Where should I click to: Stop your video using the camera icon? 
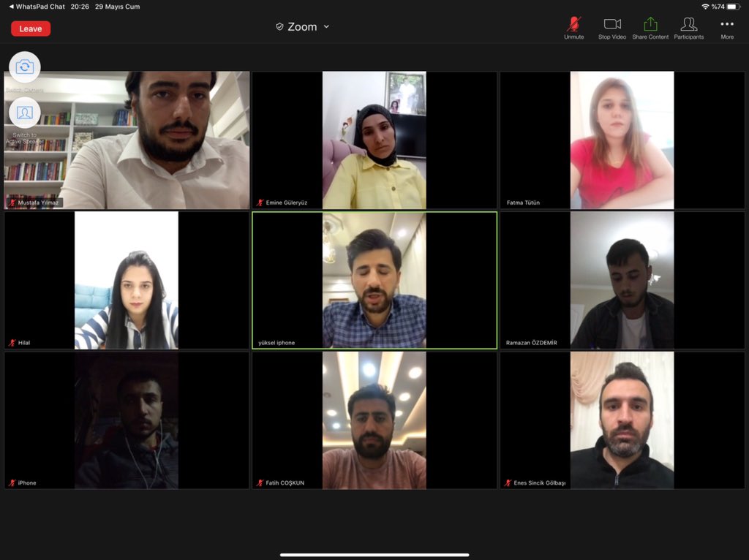611,26
